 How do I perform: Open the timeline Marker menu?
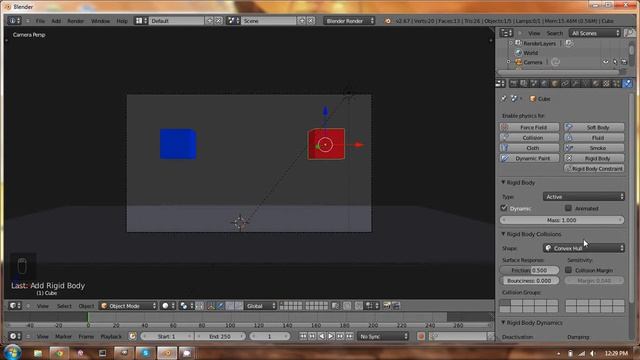click(x=63, y=336)
